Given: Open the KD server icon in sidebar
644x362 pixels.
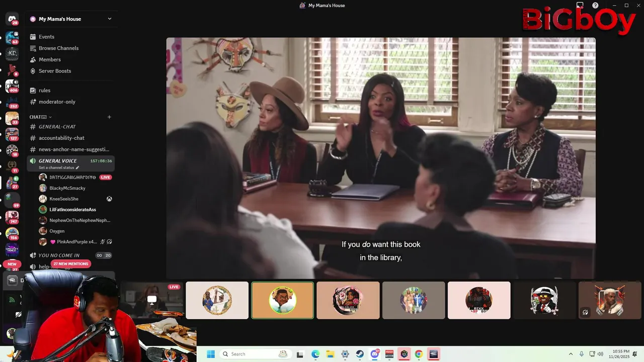Looking at the screenshot, I should pos(12,53).
